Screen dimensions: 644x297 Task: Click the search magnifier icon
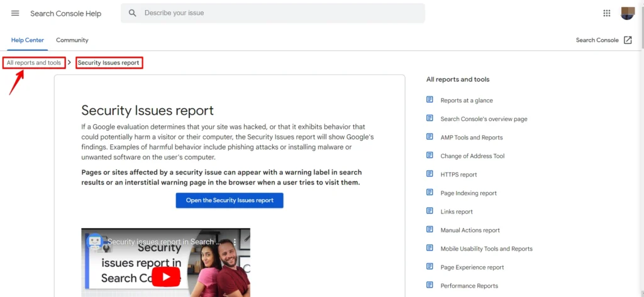pos(132,13)
